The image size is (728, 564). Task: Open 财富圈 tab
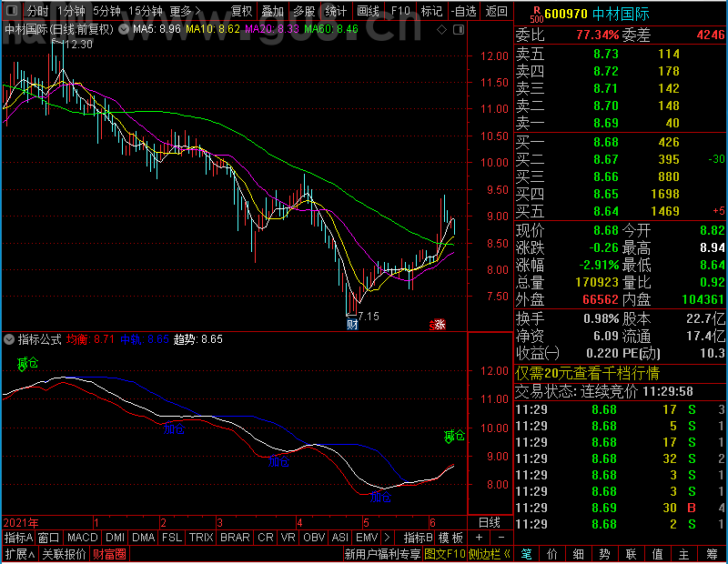coord(109,554)
